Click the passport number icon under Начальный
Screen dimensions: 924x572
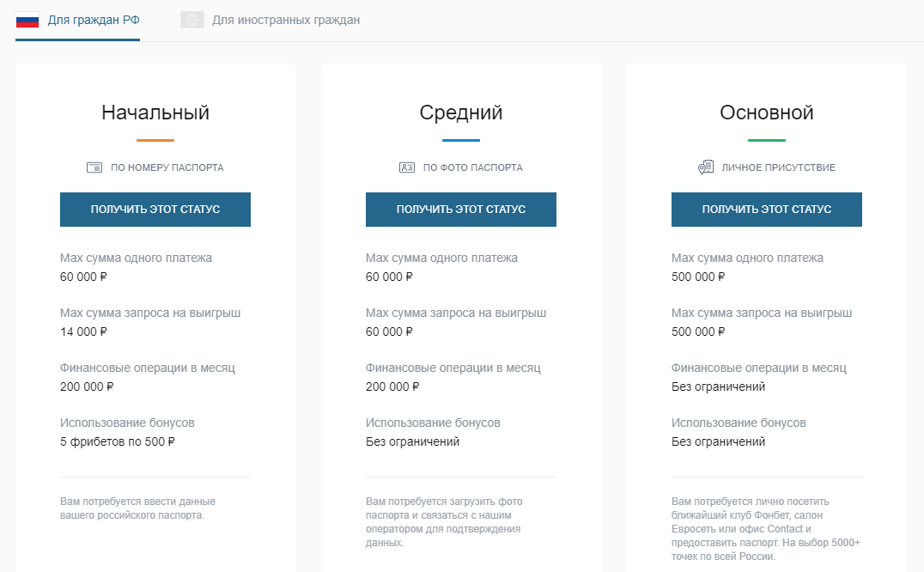[x=94, y=167]
